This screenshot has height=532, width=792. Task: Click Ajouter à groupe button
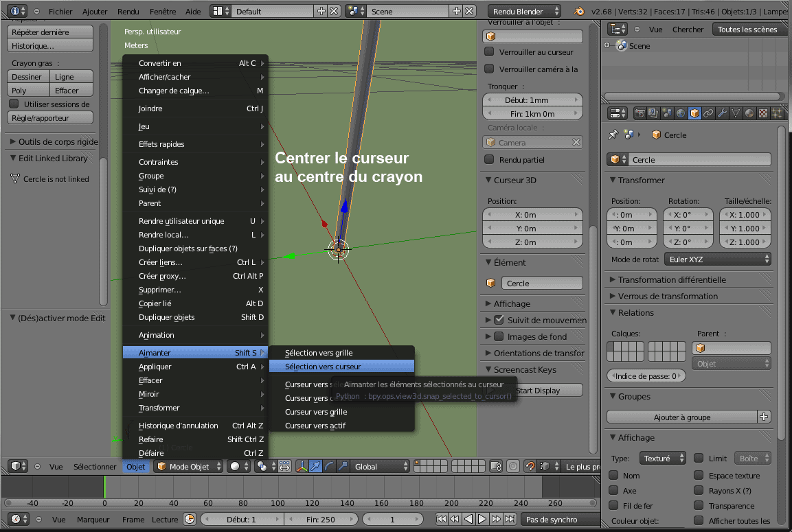tap(682, 417)
